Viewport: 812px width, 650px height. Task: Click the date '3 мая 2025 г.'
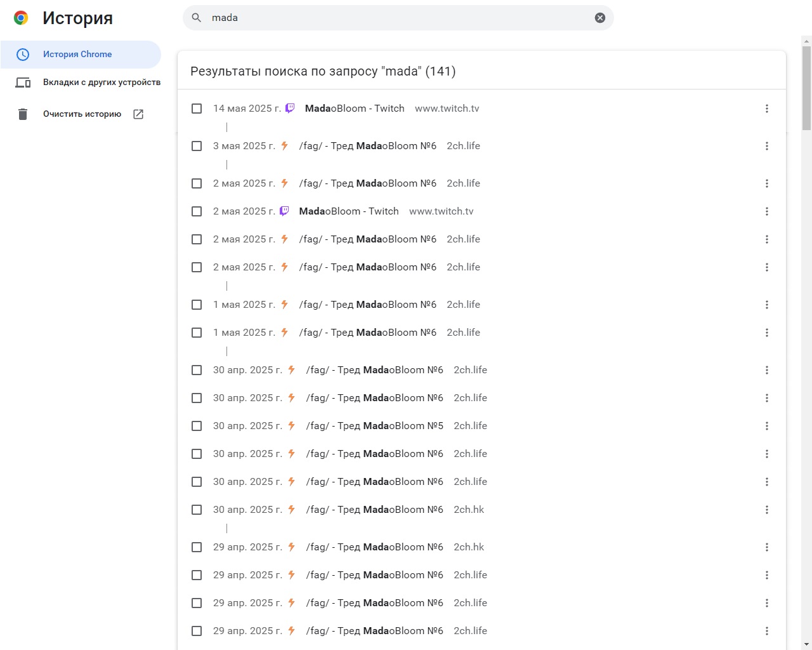[244, 146]
